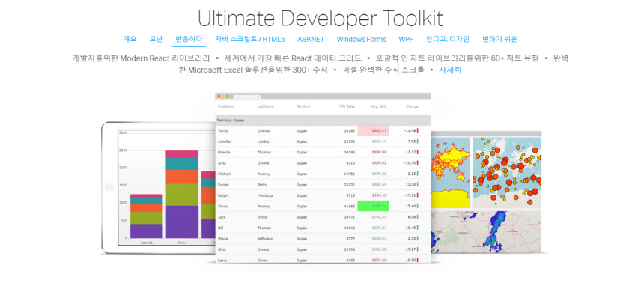This screenshot has height=298, width=644.
Task: Click the Bill first name cell
Action: point(221,228)
